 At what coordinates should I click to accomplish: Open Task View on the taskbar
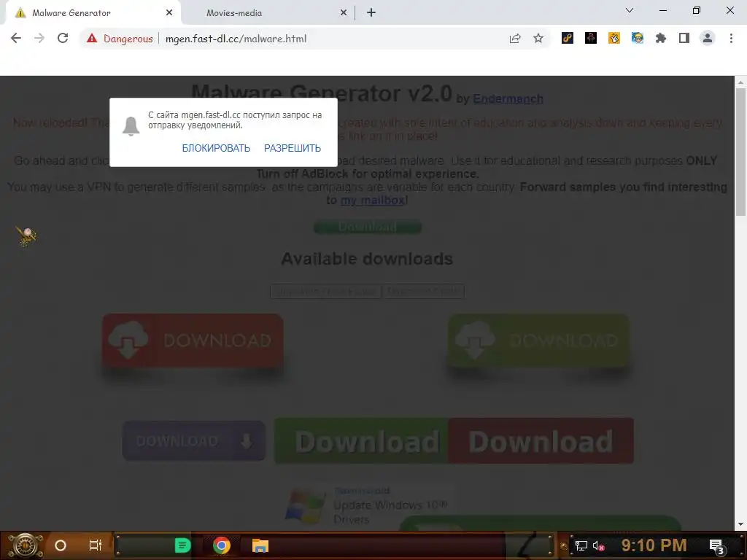(96, 545)
